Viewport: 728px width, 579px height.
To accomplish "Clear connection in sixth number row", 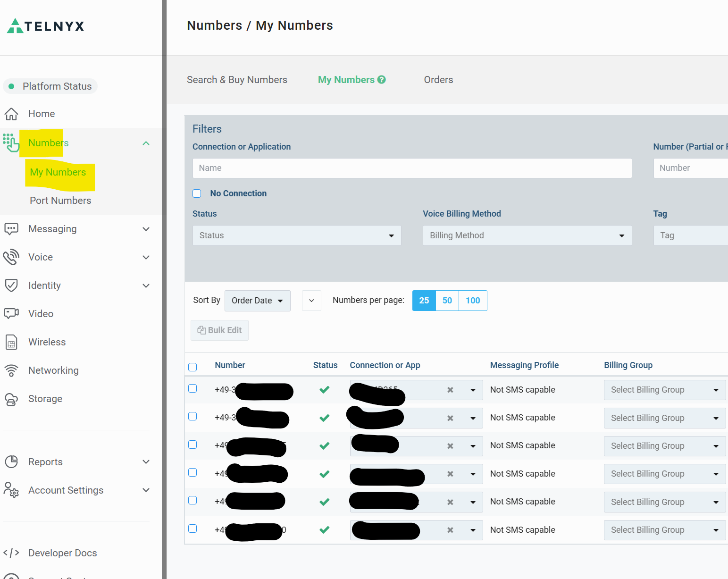I will tap(450, 530).
